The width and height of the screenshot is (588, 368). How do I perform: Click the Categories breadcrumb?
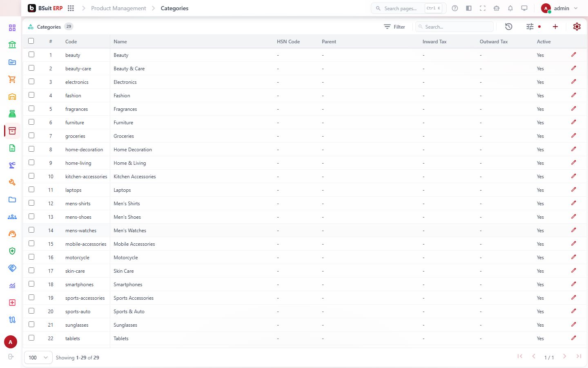[174, 8]
